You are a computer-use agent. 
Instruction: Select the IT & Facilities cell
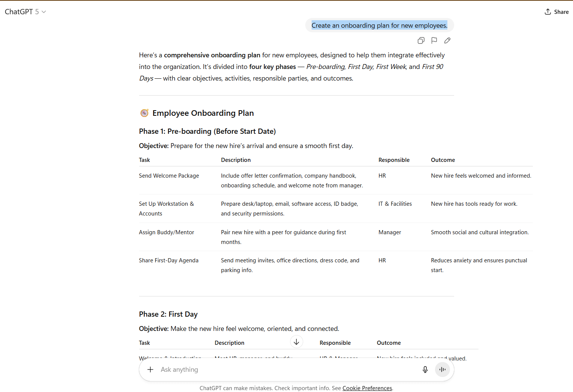(395, 204)
